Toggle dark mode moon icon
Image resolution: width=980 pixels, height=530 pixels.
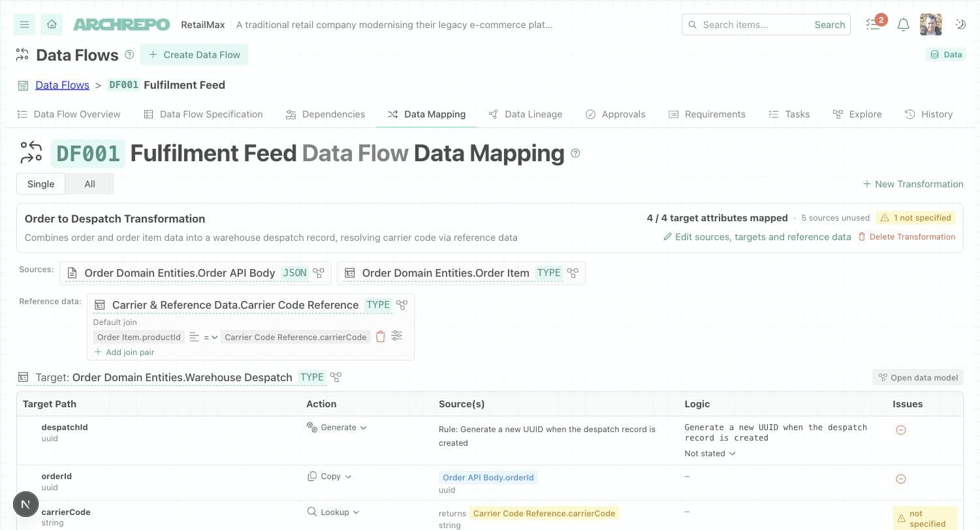tap(960, 25)
